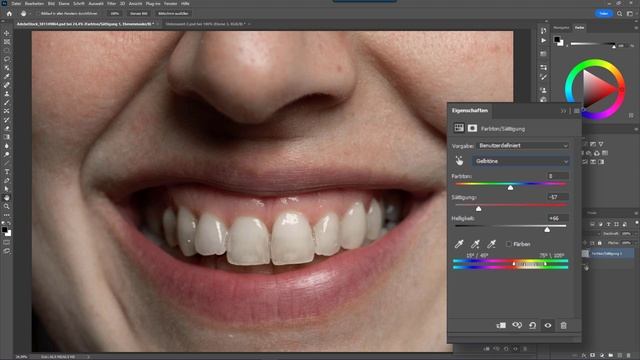The image size is (640, 360).
Task: Open the Fenster menu
Action: coord(170,3)
